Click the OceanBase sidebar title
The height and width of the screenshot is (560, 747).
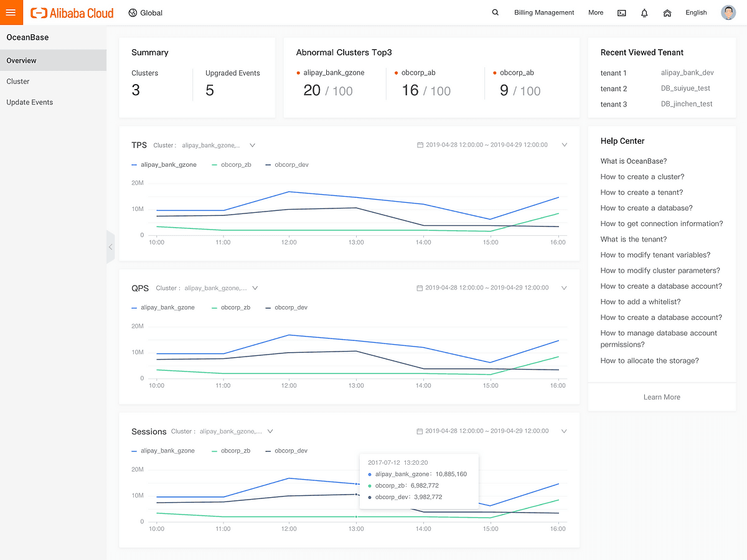tap(27, 37)
